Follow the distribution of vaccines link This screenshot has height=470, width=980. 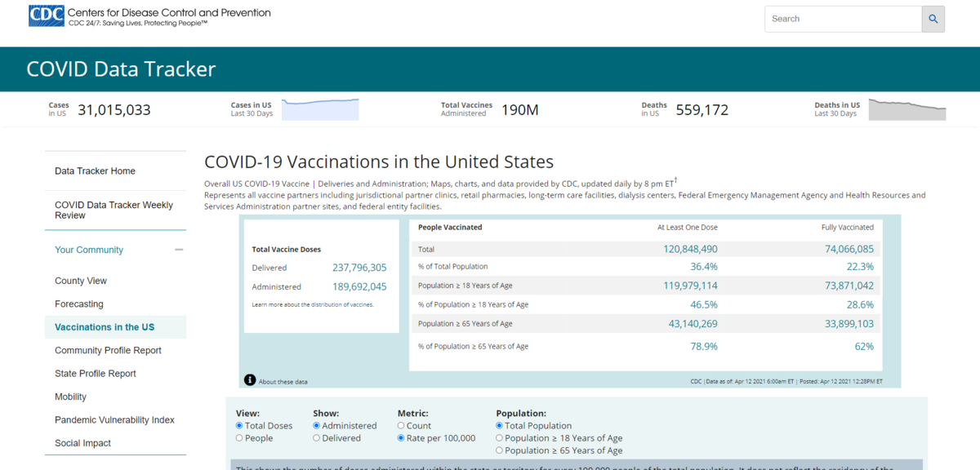pyautogui.click(x=342, y=304)
